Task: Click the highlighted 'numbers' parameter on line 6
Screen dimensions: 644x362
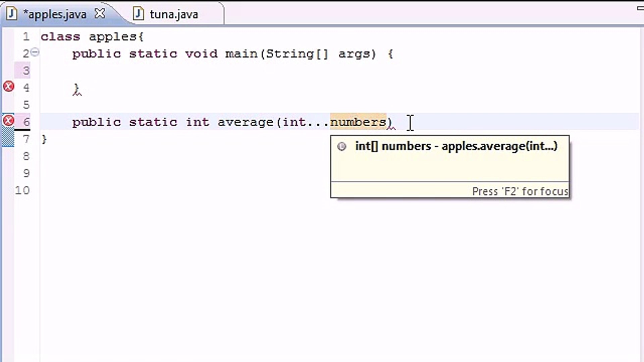Action: tap(358, 122)
